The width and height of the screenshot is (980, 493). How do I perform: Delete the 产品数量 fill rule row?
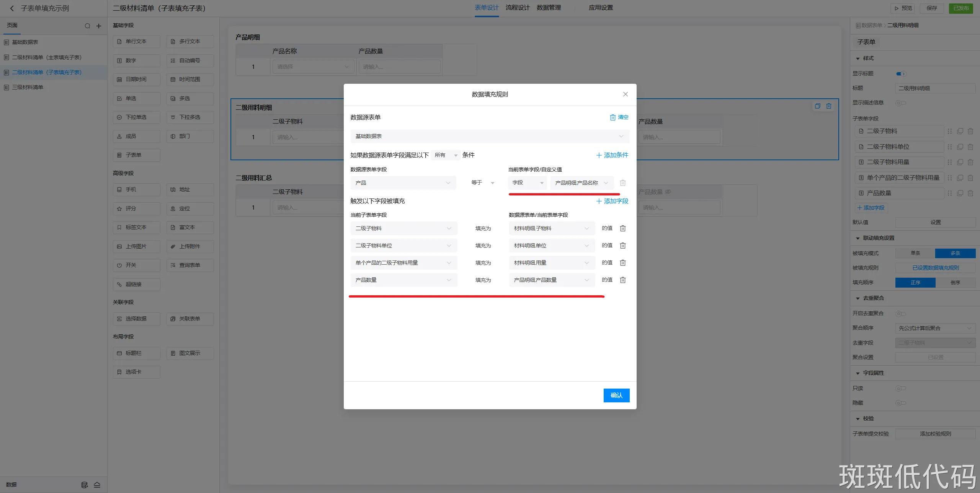pyautogui.click(x=623, y=280)
